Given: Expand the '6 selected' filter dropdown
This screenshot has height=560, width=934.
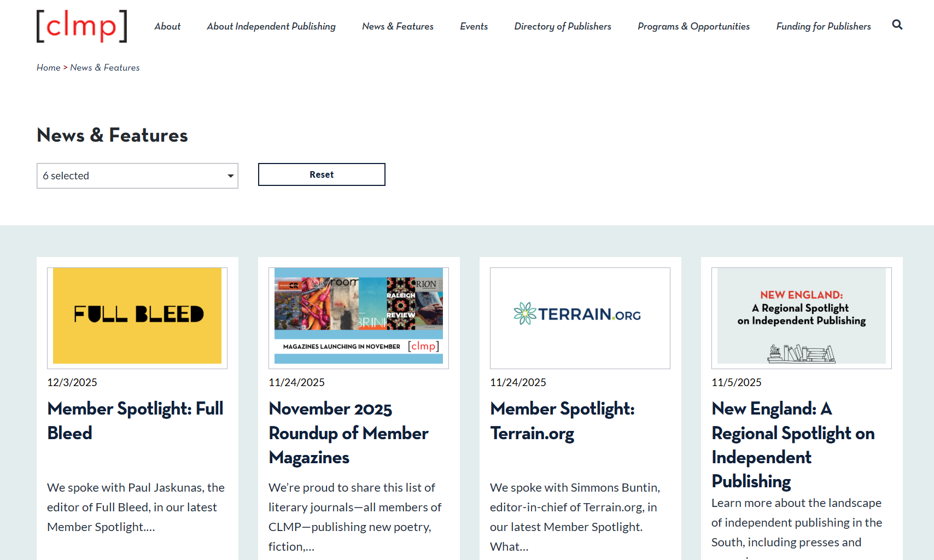Looking at the screenshot, I should tap(137, 176).
